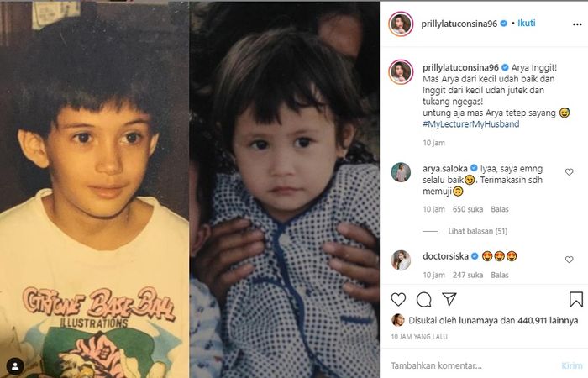Follow the account via Ikuti
The height and width of the screenshot is (378, 588).
point(526,23)
